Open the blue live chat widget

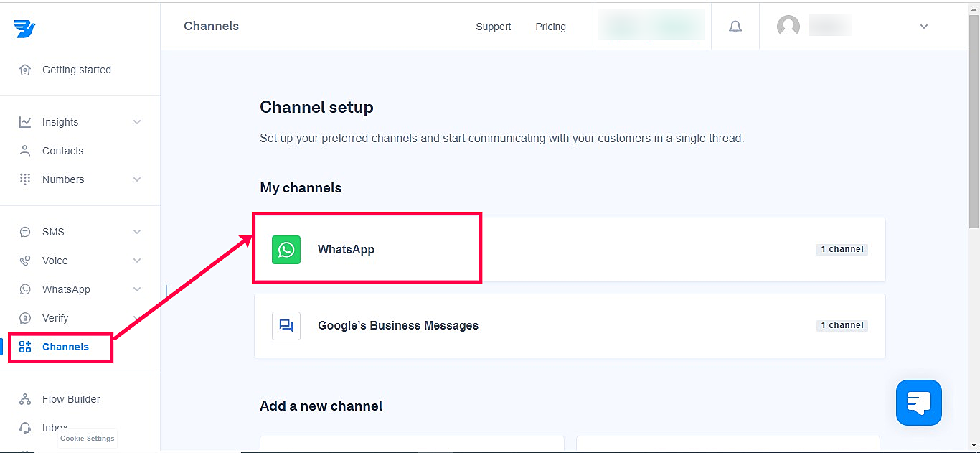(x=918, y=402)
